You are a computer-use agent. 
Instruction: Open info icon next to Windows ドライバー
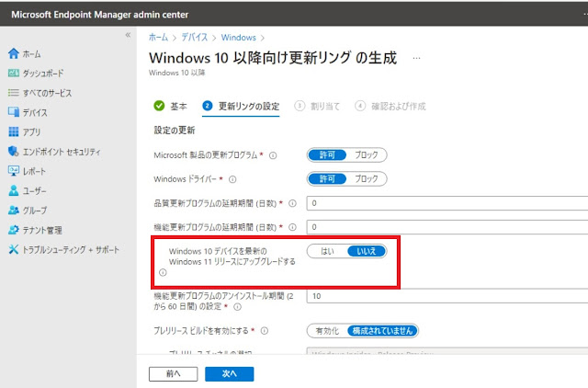[232, 179]
